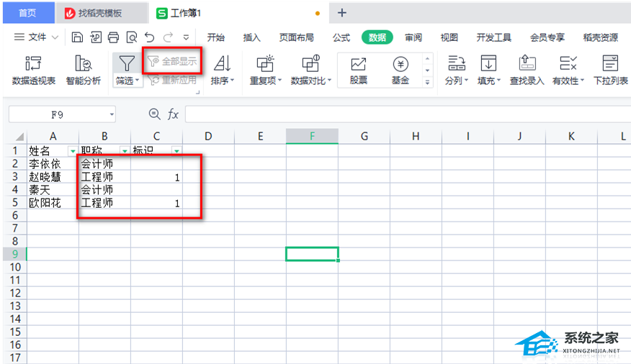Click the 数据对比 data compare icon
Viewport: 631px width, 364px height.
pos(310,63)
